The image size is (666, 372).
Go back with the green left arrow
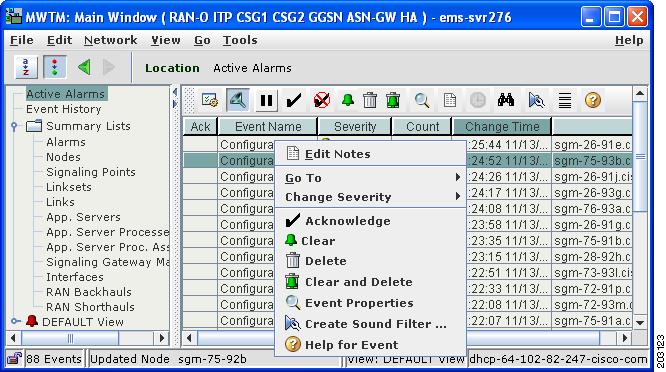(x=84, y=67)
